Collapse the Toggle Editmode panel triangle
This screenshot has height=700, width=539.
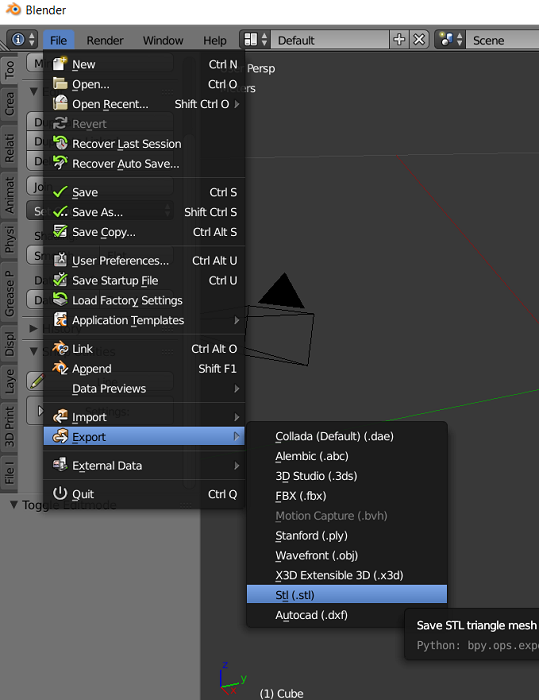[14, 505]
